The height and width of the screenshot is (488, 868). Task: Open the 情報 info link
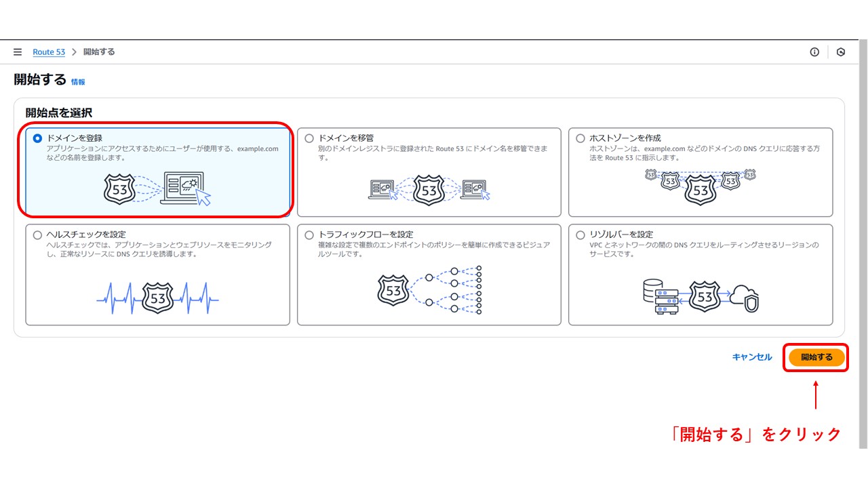click(78, 81)
